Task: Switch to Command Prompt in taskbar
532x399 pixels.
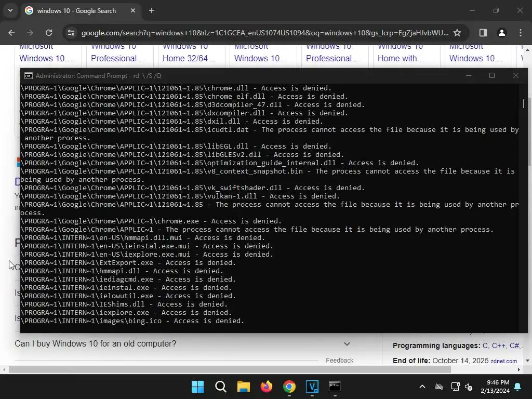Action: pyautogui.click(x=335, y=387)
